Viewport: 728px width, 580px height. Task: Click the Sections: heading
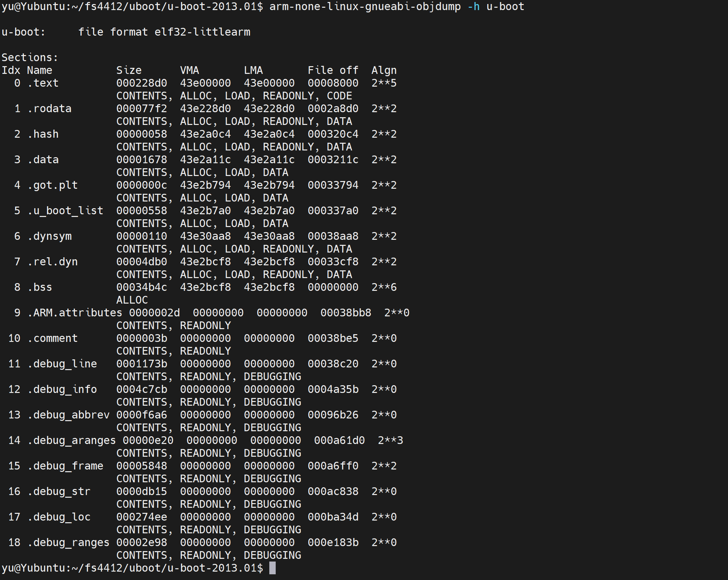(x=30, y=57)
